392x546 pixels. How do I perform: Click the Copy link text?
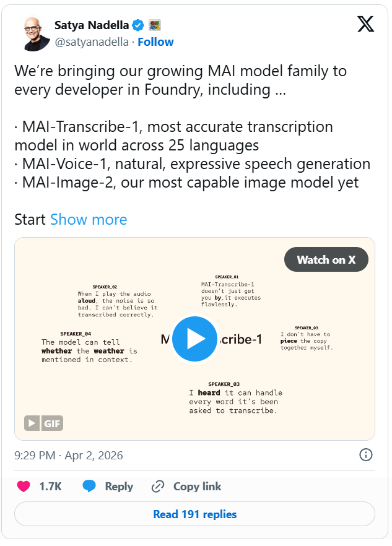tap(197, 487)
